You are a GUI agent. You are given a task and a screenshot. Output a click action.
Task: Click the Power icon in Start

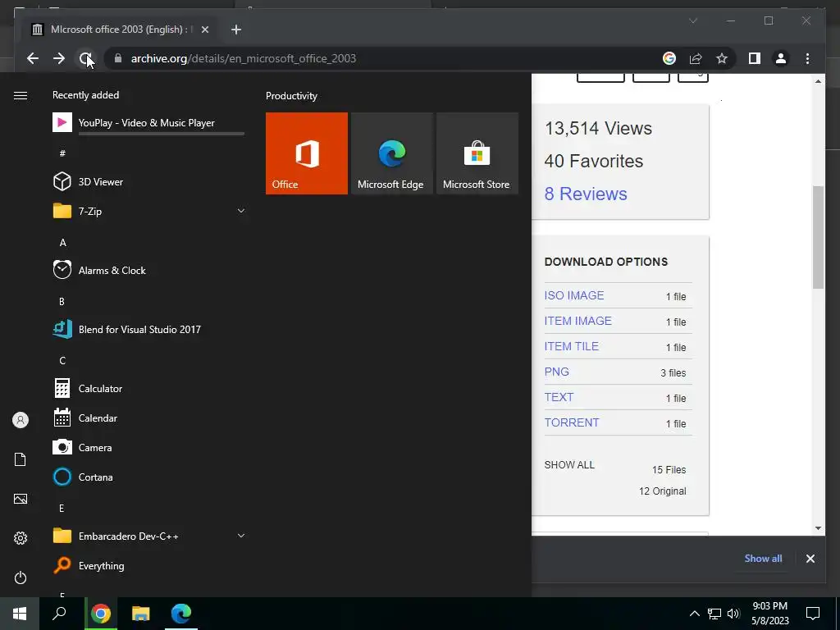pos(21,577)
